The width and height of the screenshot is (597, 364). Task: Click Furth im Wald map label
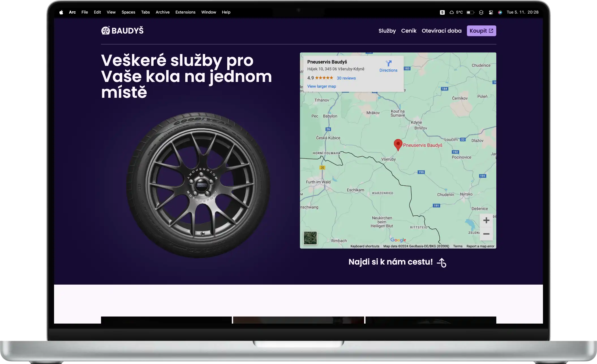(x=318, y=182)
